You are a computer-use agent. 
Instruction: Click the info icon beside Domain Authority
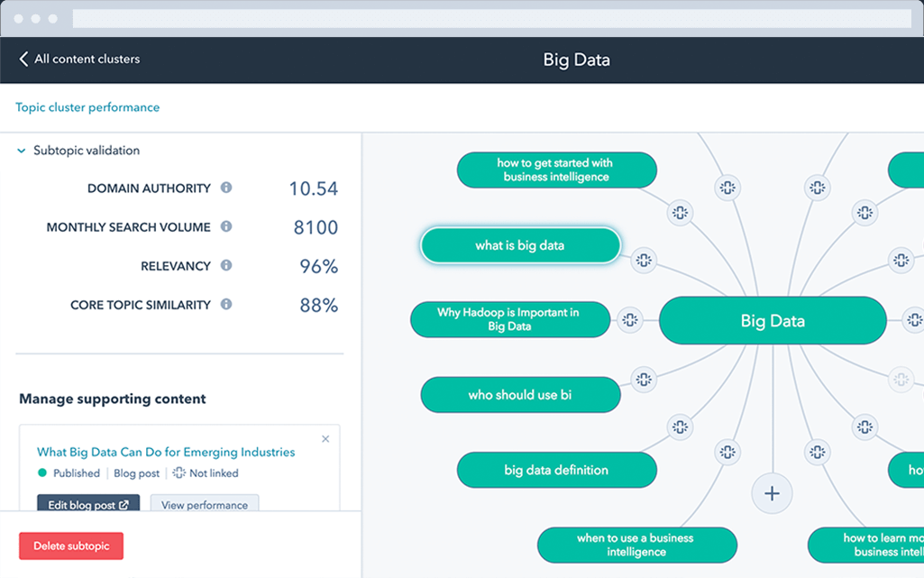(x=226, y=188)
